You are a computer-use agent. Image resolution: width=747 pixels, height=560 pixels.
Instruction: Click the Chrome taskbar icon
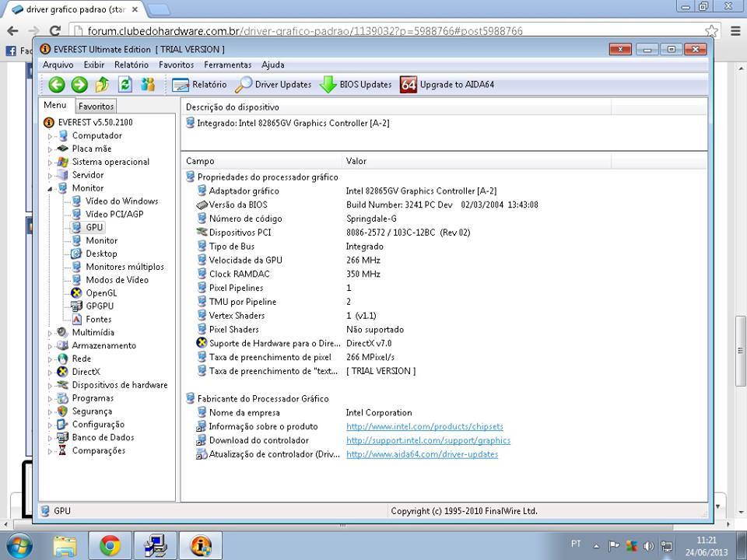(x=110, y=546)
